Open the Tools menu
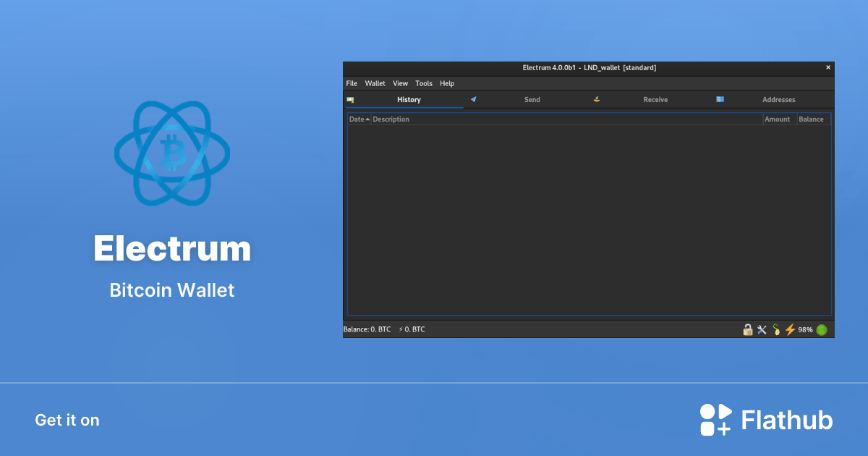The width and height of the screenshot is (868, 456). pyautogui.click(x=424, y=83)
